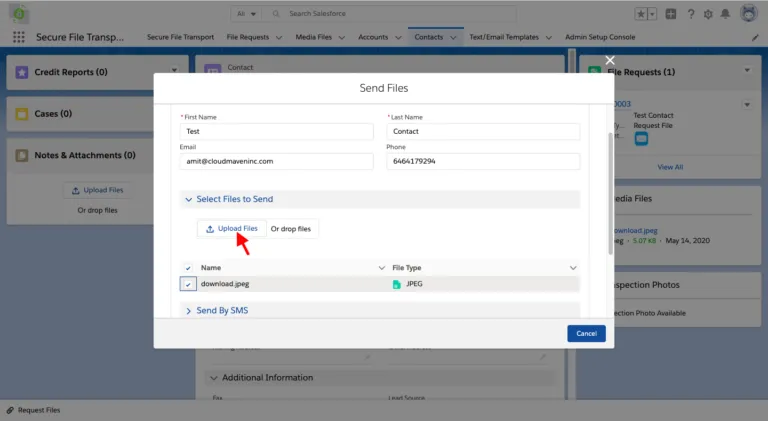Click the Send Files dialog scrollbar
The image size is (768, 421).
610,193
